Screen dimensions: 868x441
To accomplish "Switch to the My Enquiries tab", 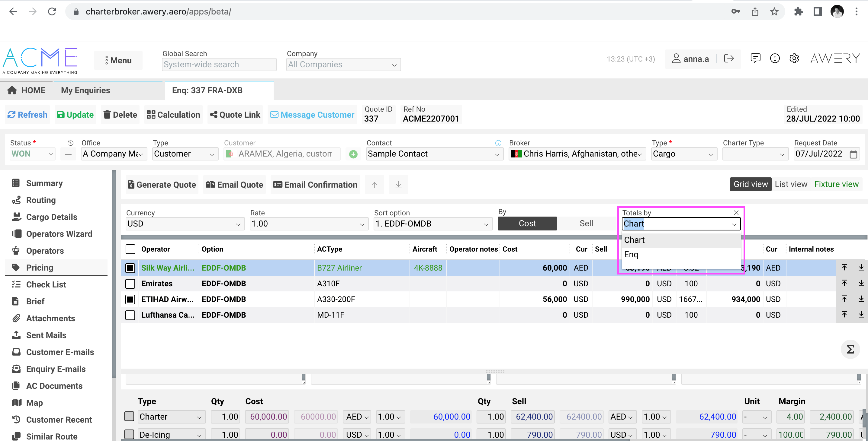I will pyautogui.click(x=85, y=90).
